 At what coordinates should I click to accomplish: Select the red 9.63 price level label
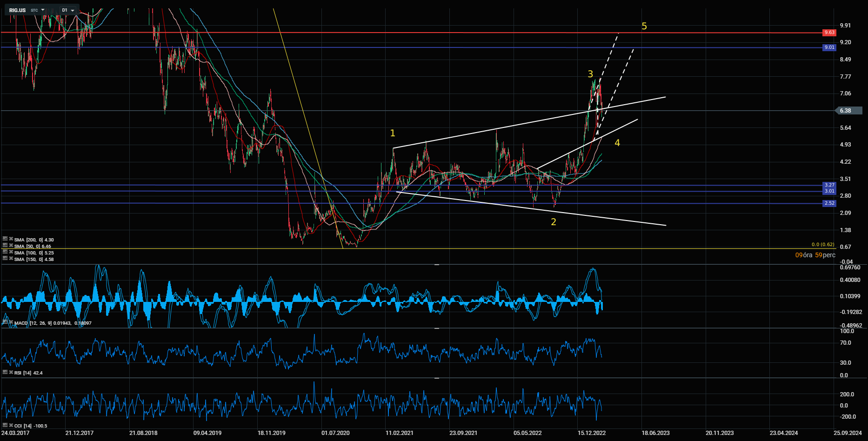(829, 33)
